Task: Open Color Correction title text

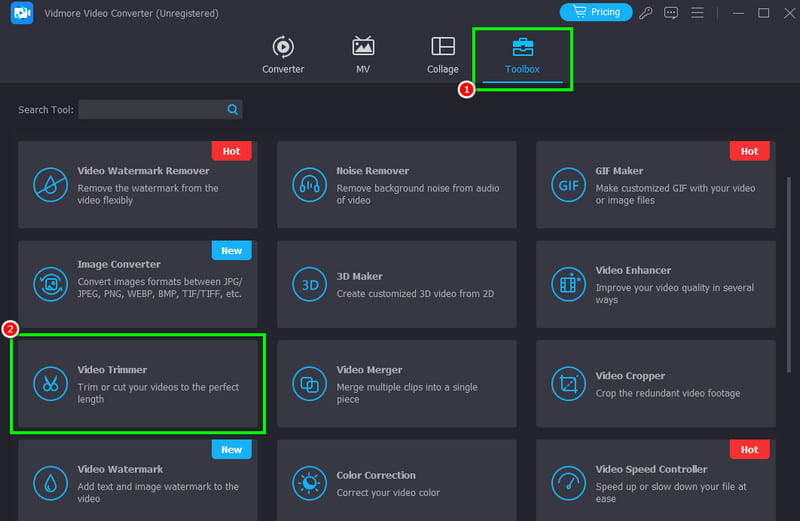Action: click(376, 476)
